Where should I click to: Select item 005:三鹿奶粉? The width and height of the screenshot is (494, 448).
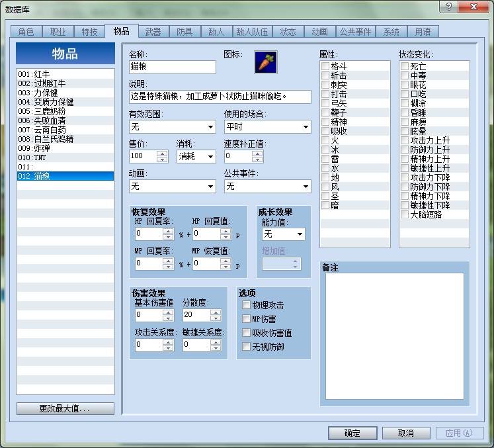tap(65, 111)
